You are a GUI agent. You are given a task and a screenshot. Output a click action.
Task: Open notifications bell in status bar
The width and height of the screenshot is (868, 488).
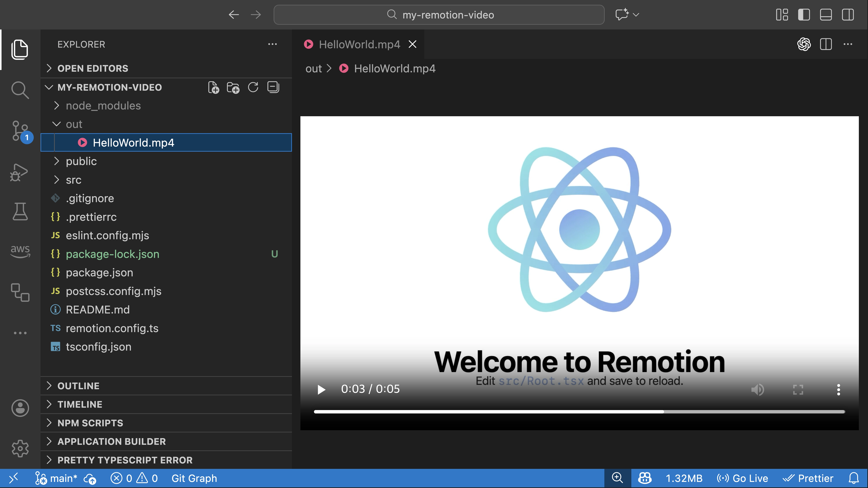[x=854, y=478]
